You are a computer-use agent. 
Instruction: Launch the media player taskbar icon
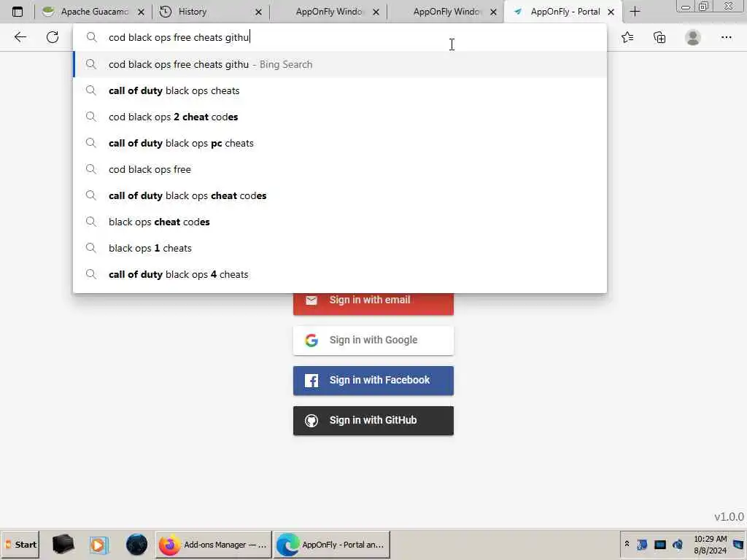click(x=98, y=544)
